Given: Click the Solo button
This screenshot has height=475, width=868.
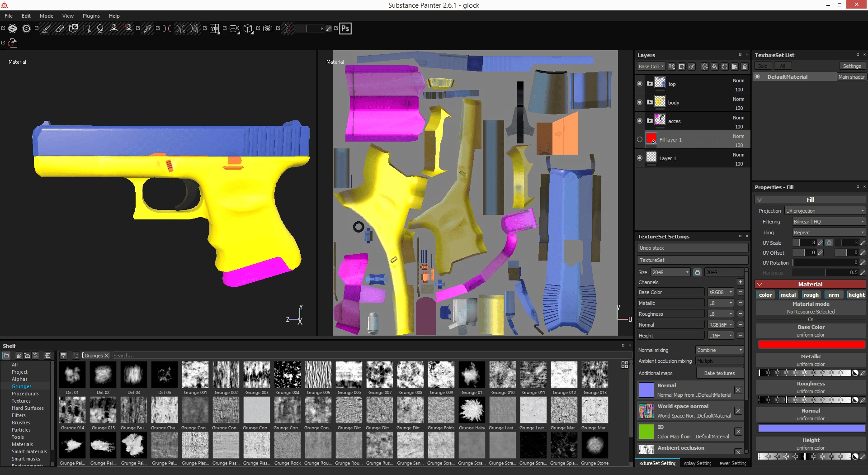Looking at the screenshot, I should pos(763,66).
